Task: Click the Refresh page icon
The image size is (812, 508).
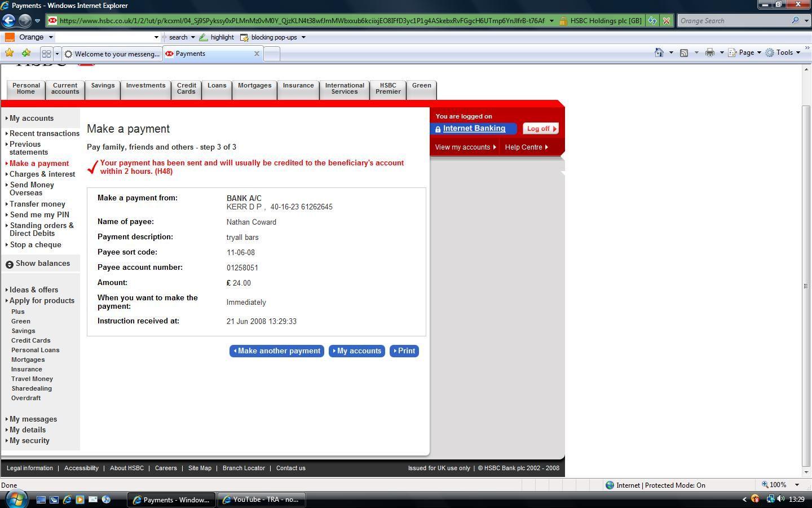Action: click(x=652, y=20)
